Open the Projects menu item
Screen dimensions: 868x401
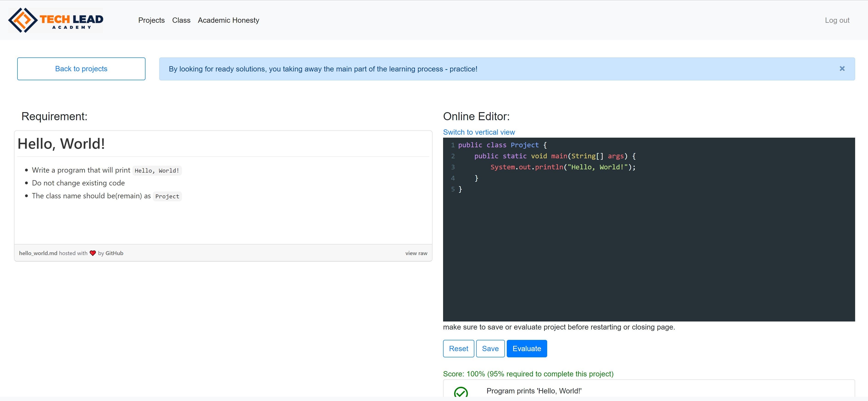click(151, 20)
